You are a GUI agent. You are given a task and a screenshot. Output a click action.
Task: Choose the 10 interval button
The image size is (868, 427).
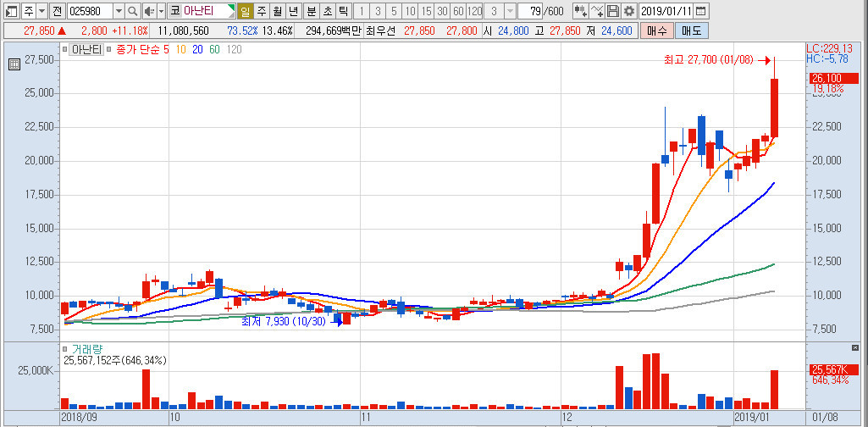[x=410, y=10]
